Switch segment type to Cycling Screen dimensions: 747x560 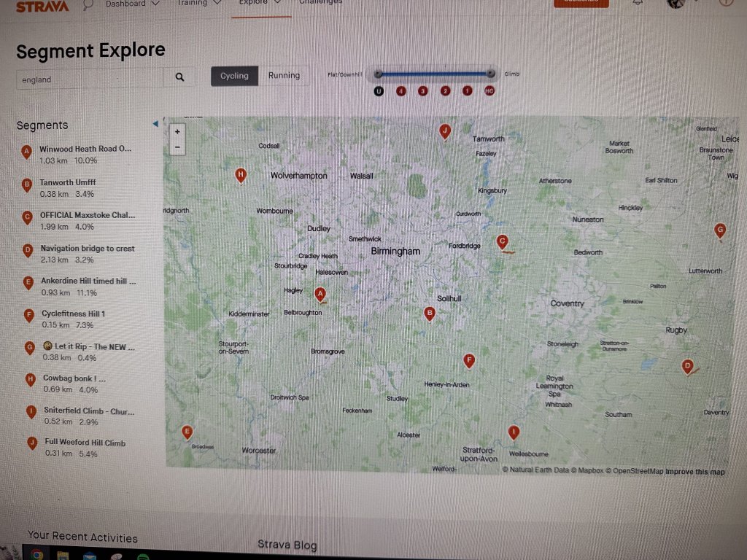point(234,76)
